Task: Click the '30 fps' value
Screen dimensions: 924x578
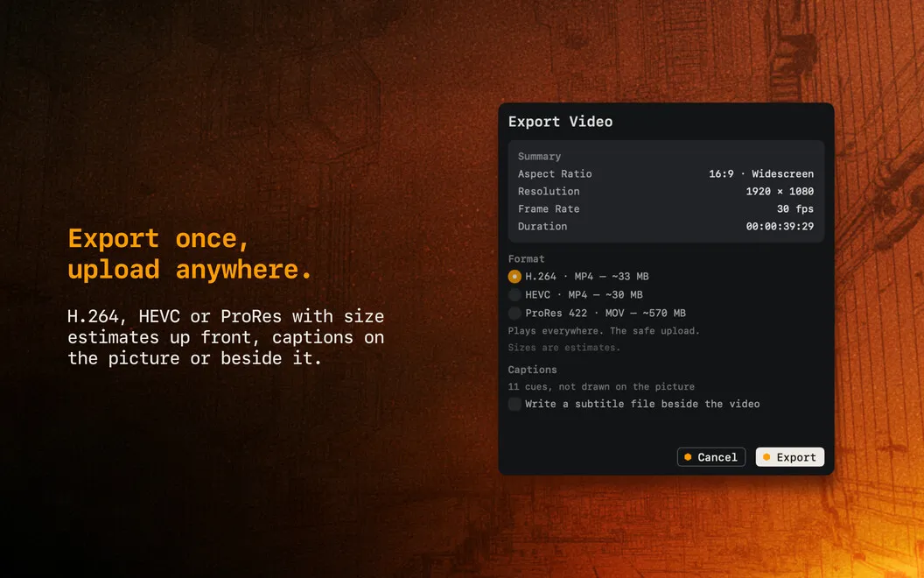Action: [795, 208]
